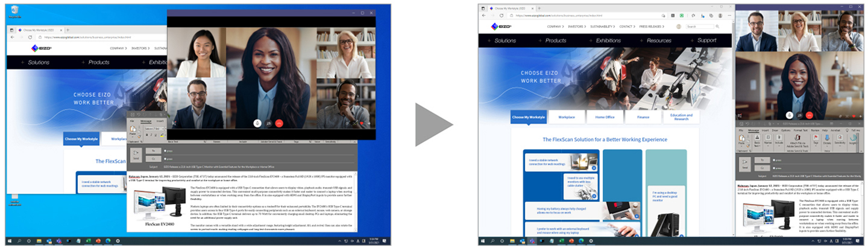This screenshot has height=250, width=868.
Task: Open the Teams icon on right desktop taskbar
Action: 532,241
